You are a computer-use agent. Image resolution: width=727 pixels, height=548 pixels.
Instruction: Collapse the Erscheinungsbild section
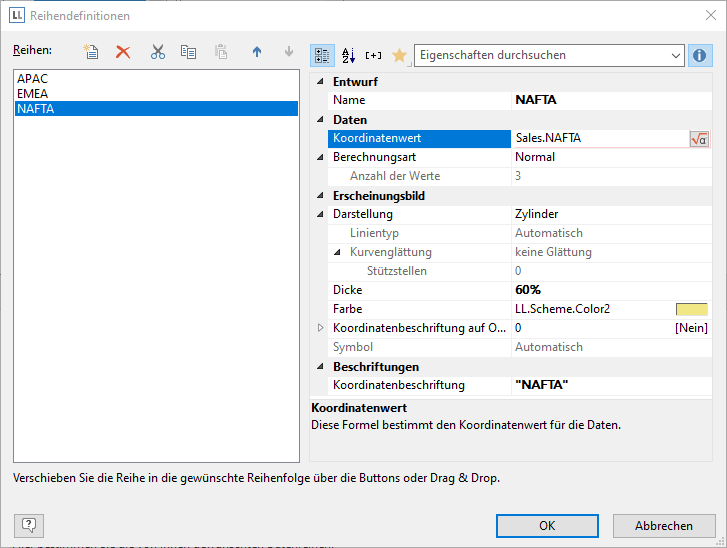point(320,196)
